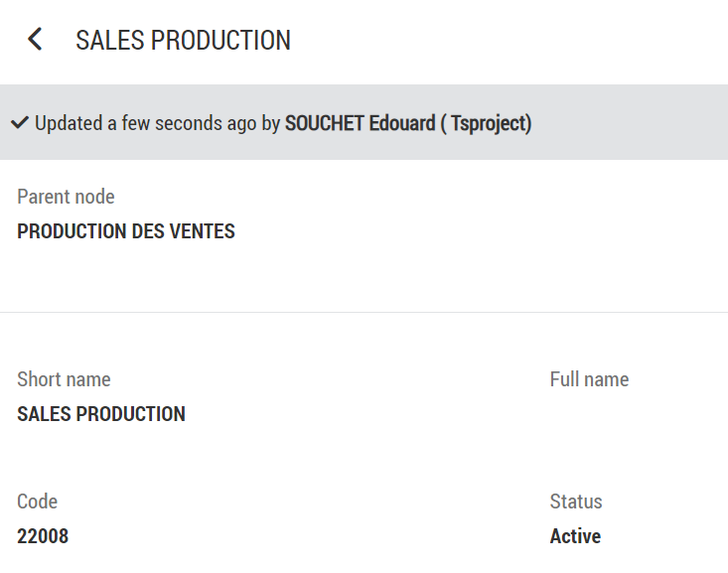Click the back arrow icon
The height and width of the screenshot is (573, 728).
(35, 40)
